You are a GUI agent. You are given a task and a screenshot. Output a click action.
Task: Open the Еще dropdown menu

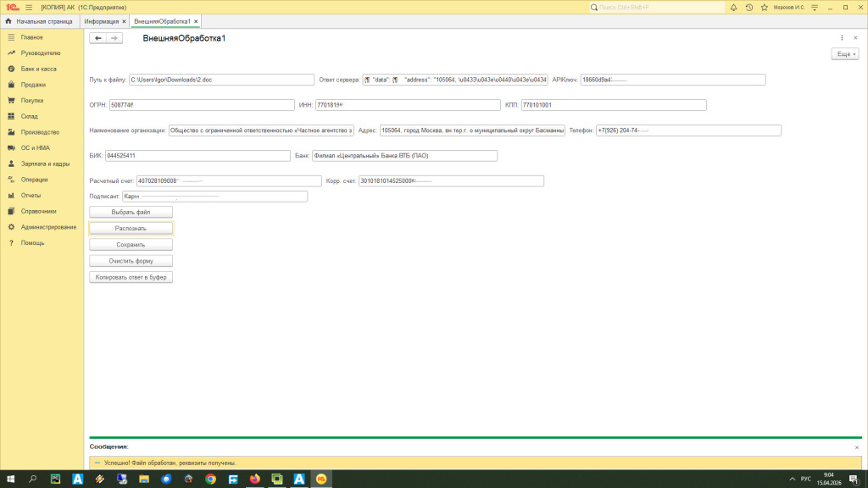[x=845, y=53]
